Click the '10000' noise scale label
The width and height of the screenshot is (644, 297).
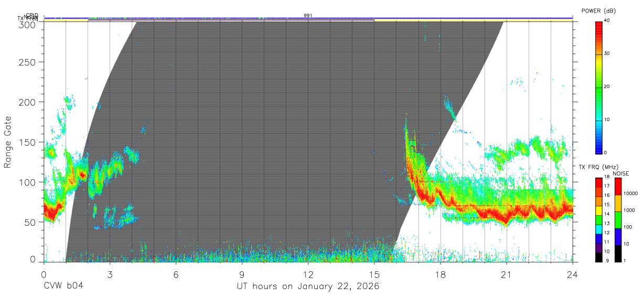(x=631, y=193)
